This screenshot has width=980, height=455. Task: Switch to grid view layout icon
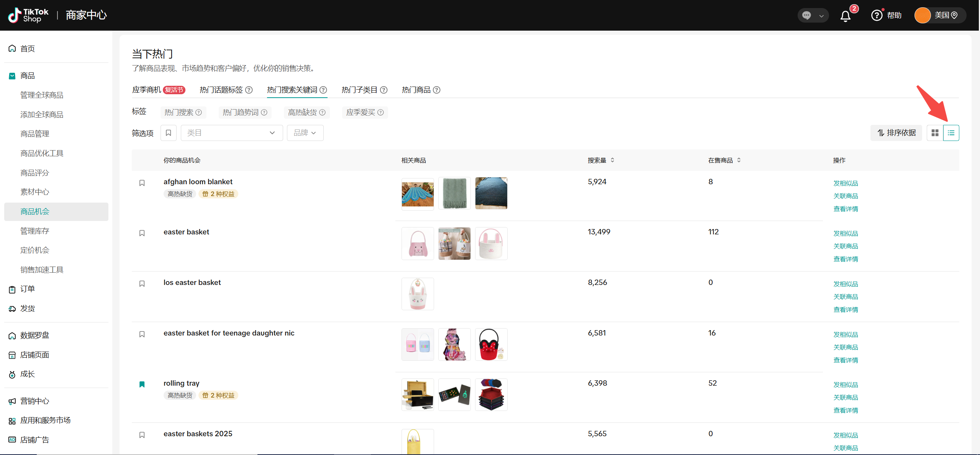[x=935, y=133]
